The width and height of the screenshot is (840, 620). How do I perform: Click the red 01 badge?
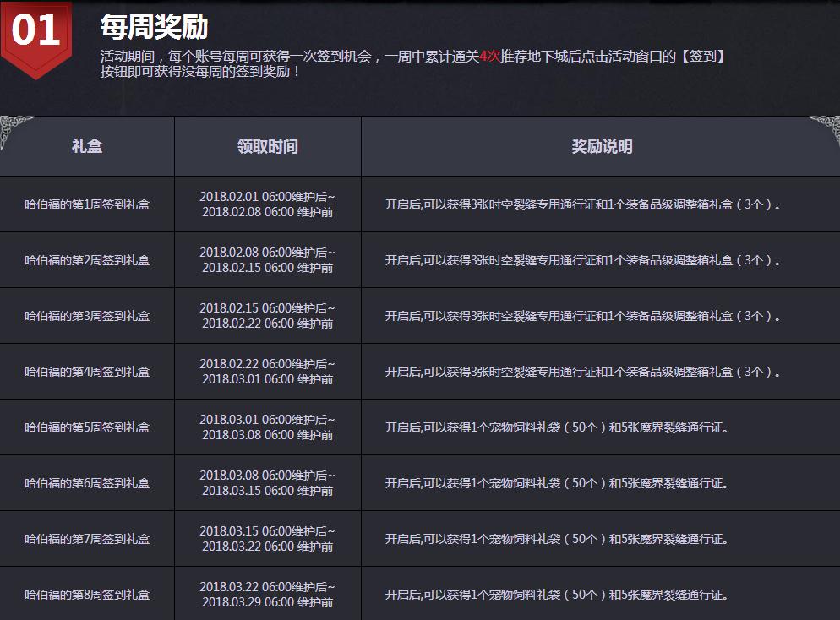[35, 34]
